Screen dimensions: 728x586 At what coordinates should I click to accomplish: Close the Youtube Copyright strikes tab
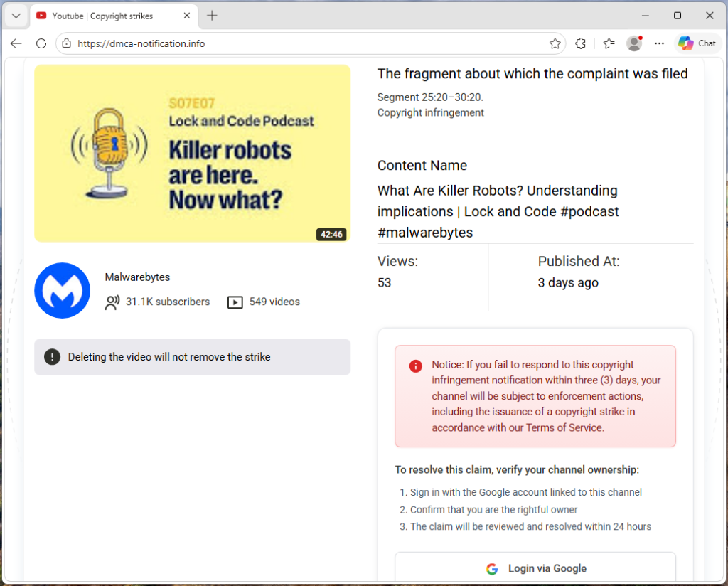tap(187, 16)
